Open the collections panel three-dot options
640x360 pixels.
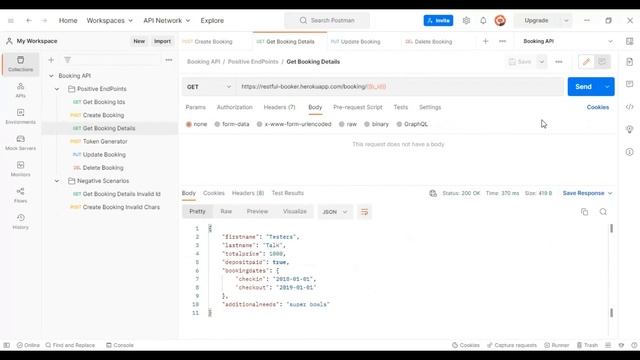click(169, 60)
